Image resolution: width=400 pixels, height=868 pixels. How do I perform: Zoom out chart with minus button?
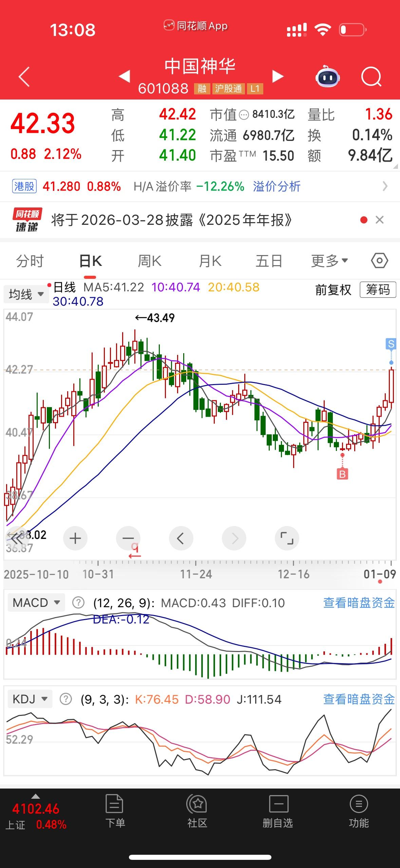point(128,539)
